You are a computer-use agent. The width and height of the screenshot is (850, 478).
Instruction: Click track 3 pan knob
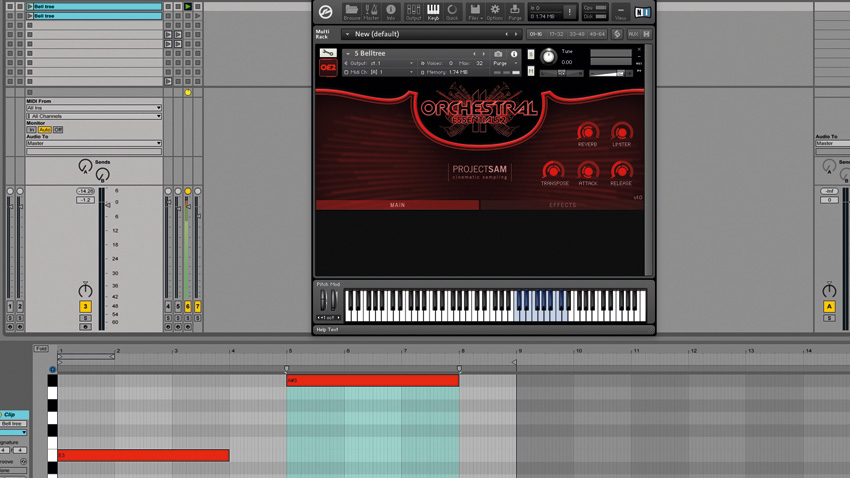click(85, 290)
